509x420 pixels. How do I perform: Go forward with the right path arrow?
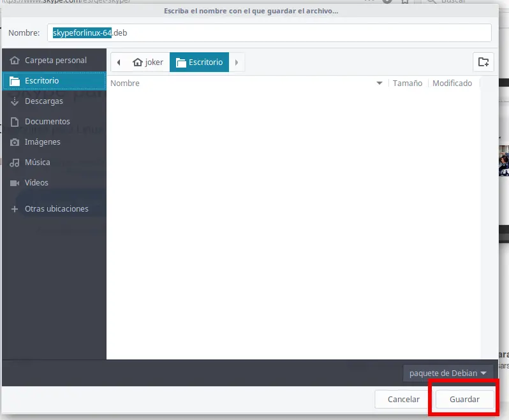[237, 62]
